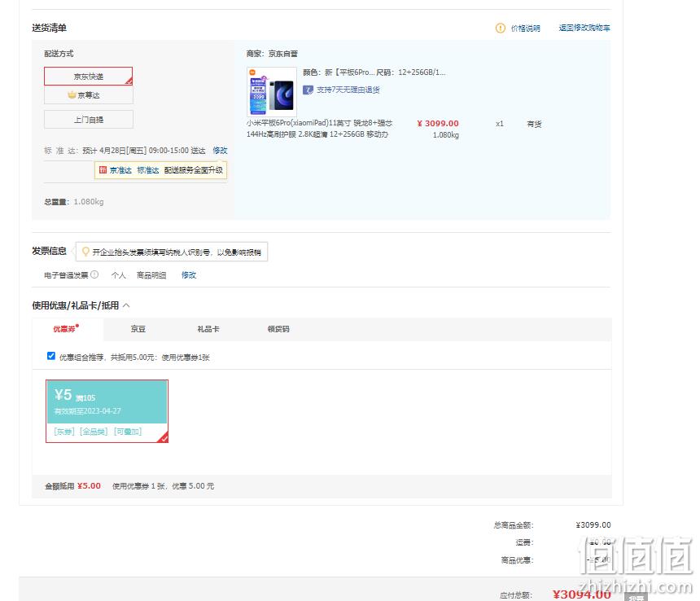Image resolution: width=700 pixels, height=601 pixels.
Task: Open the Xiaomi Pad 6 Pro product thumbnail
Action: click(271, 91)
